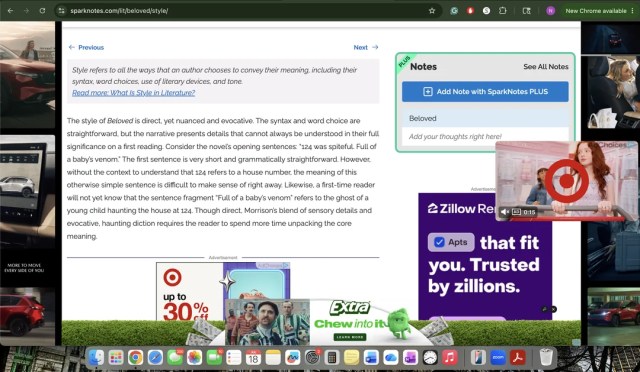Click New Chrome available update button
This screenshot has width=640, height=372.
pyautogui.click(x=596, y=11)
